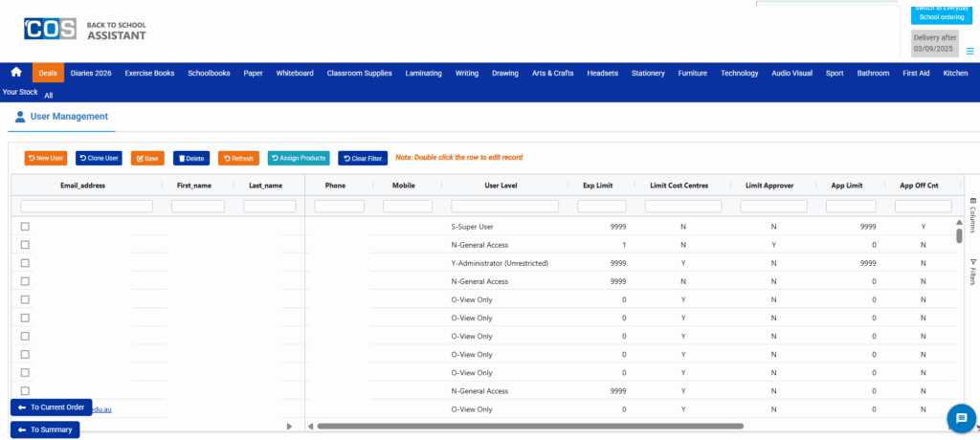Viewport: 980px width, 440px height.
Task: Tick checkbox for first O-View Only row
Action: click(25, 299)
